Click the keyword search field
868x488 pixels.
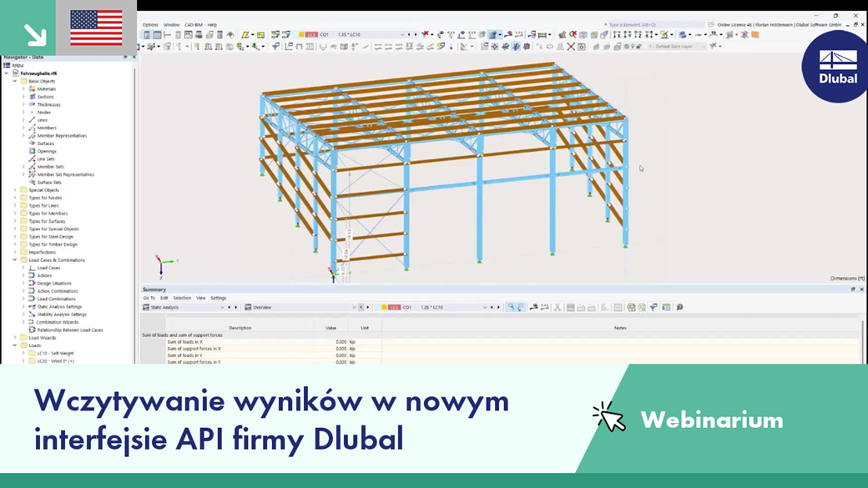coord(656,24)
